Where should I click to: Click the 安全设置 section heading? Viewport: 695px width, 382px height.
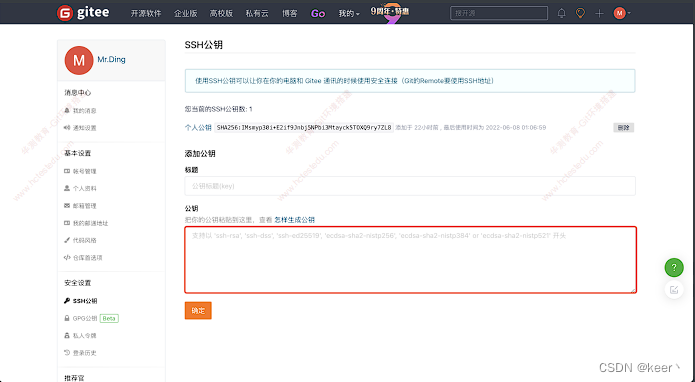click(78, 283)
